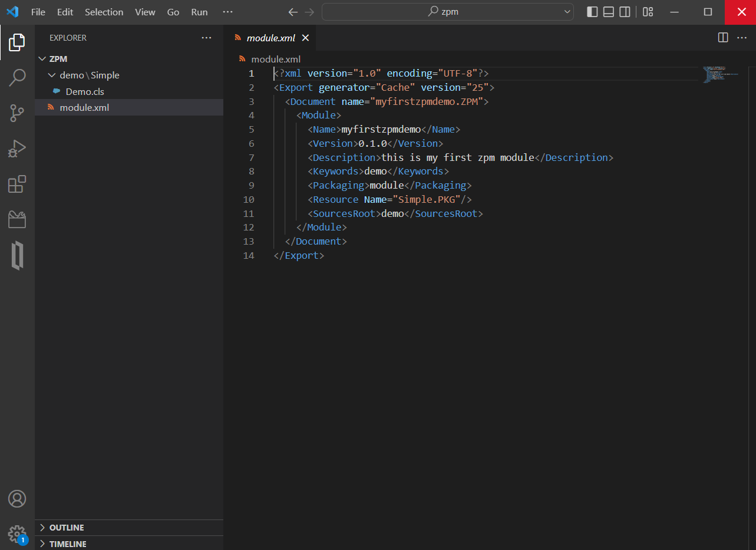Toggle the bottom Panel visibility
The width and height of the screenshot is (756, 550).
pos(609,12)
